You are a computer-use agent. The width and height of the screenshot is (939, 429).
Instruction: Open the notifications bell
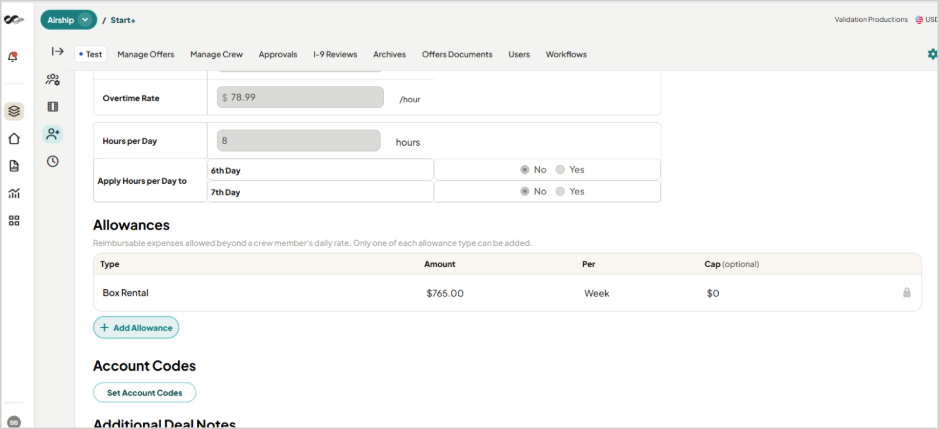pyautogui.click(x=13, y=57)
